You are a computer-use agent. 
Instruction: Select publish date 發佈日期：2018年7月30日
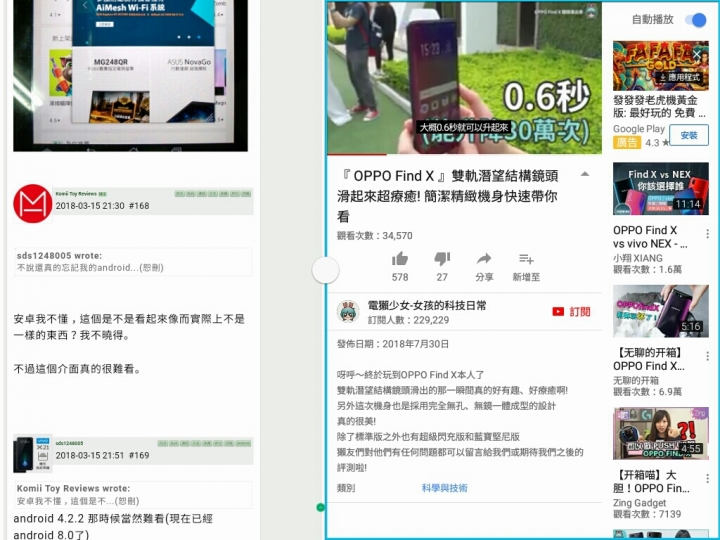pyautogui.click(x=393, y=344)
